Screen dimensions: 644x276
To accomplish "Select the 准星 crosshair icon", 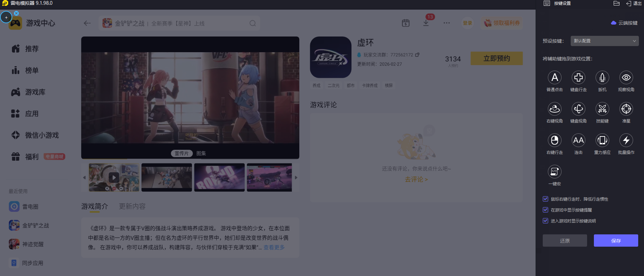I will (x=626, y=109).
